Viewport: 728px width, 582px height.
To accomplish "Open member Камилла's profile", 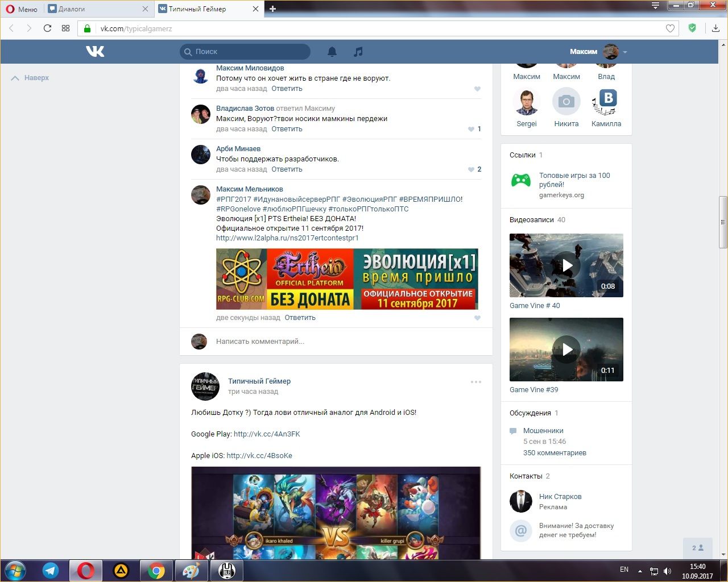I will pyautogui.click(x=606, y=107).
